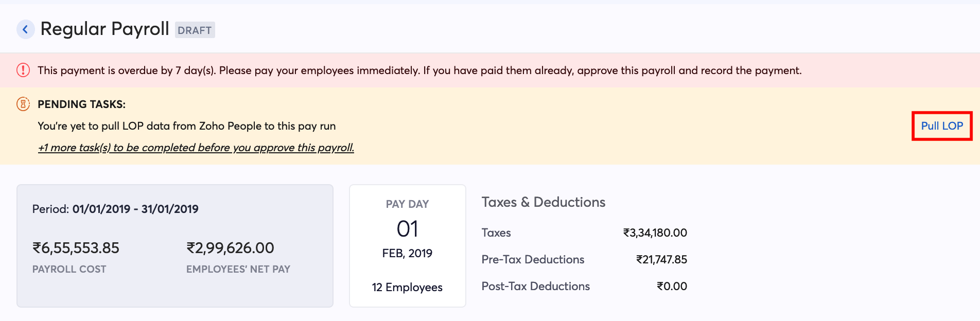Click the pay period date range
The height and width of the screenshot is (321, 980).
(x=135, y=209)
